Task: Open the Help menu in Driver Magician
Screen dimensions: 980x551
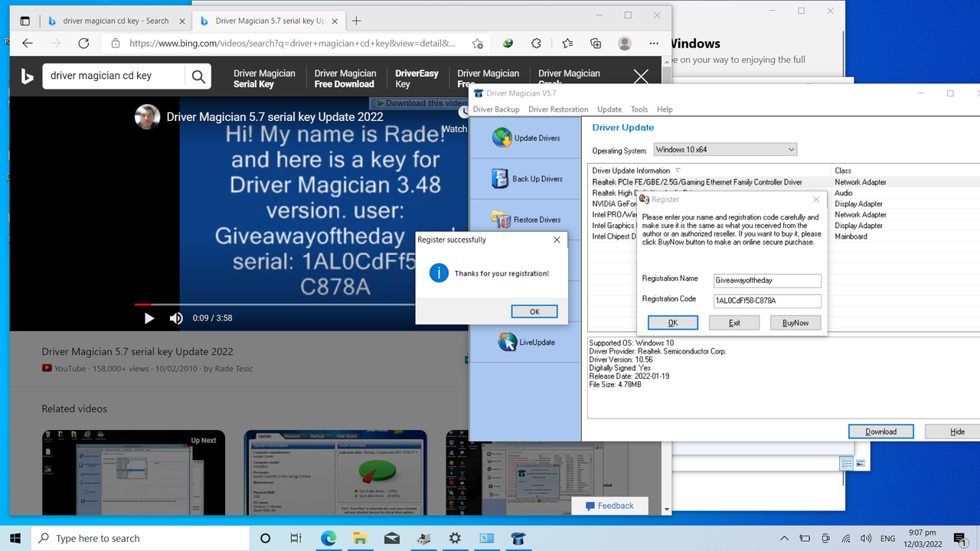Action: (665, 109)
